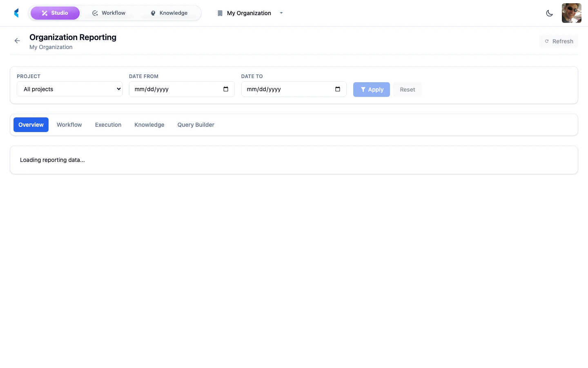Open the Query Builder tab

(196, 124)
